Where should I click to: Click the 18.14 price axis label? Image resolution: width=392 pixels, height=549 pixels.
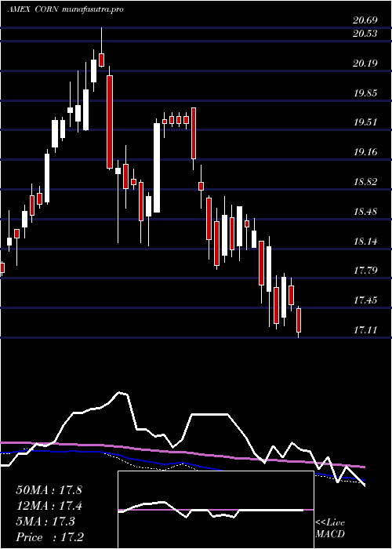(x=365, y=242)
